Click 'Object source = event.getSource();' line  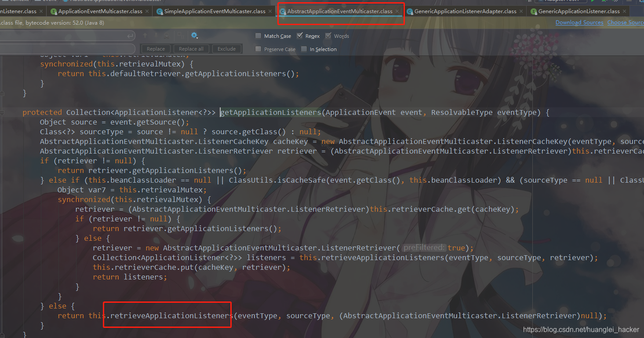pyautogui.click(x=114, y=122)
